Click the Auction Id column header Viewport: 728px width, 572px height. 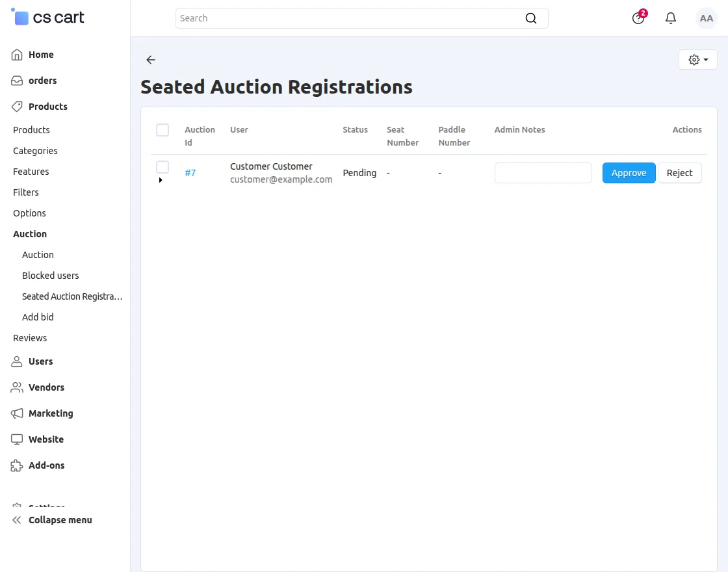(x=200, y=136)
